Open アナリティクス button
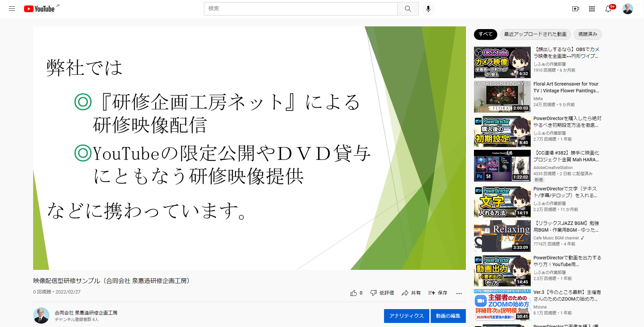Image resolution: width=644 pixels, height=327 pixels. [406, 316]
